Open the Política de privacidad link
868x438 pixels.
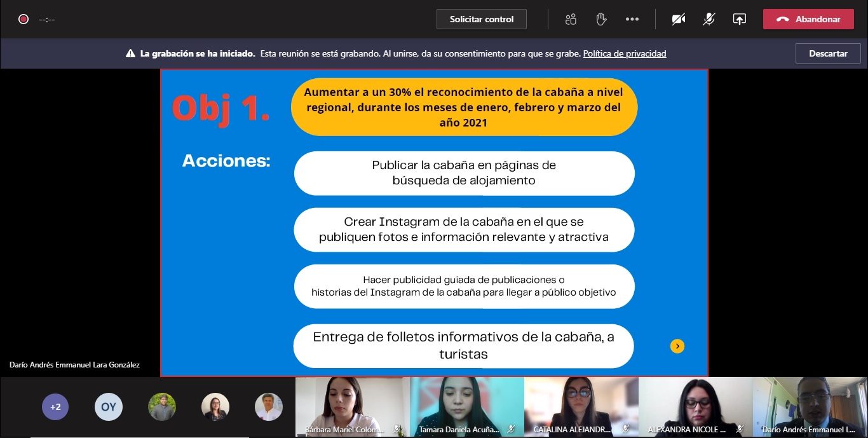624,54
